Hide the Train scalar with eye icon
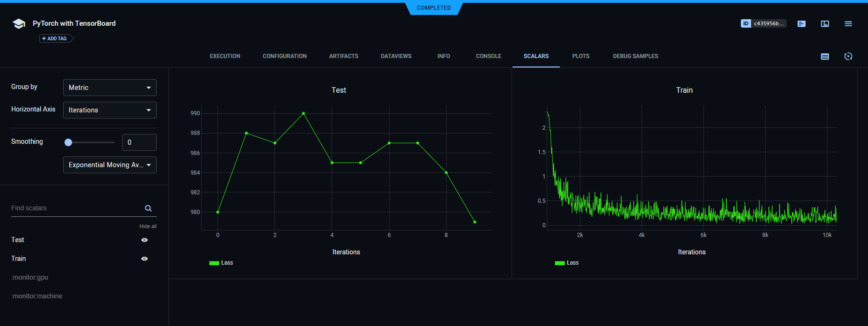868x326 pixels. (145, 259)
